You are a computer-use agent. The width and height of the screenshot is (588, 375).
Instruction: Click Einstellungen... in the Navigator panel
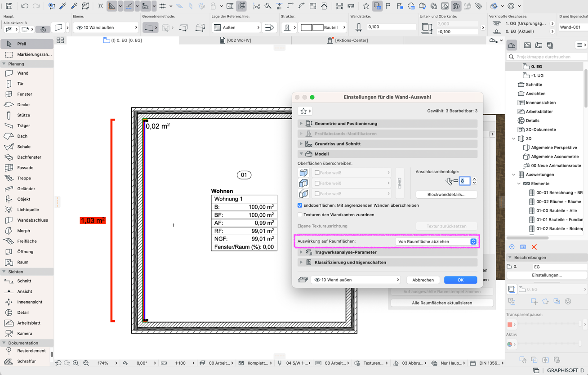tap(547, 275)
